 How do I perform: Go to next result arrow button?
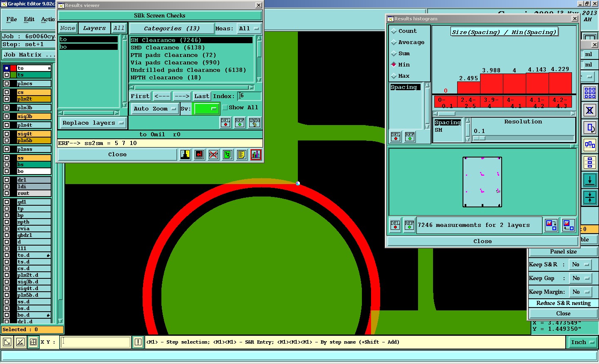pyautogui.click(x=182, y=96)
